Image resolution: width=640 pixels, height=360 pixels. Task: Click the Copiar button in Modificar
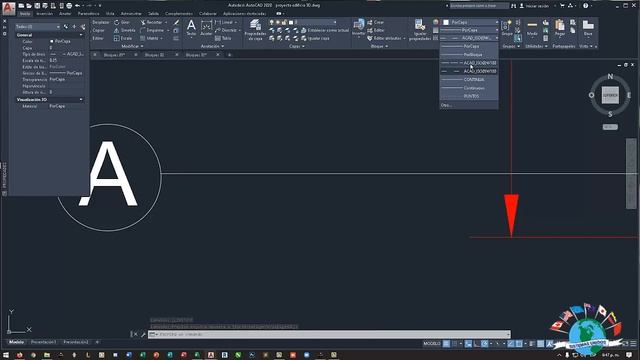(x=98, y=30)
